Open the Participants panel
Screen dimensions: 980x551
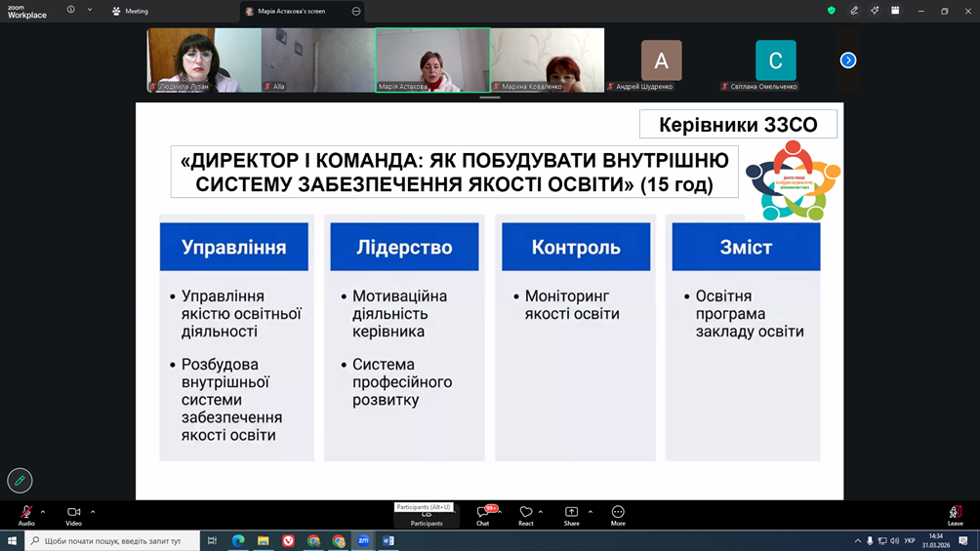pyautogui.click(x=427, y=517)
